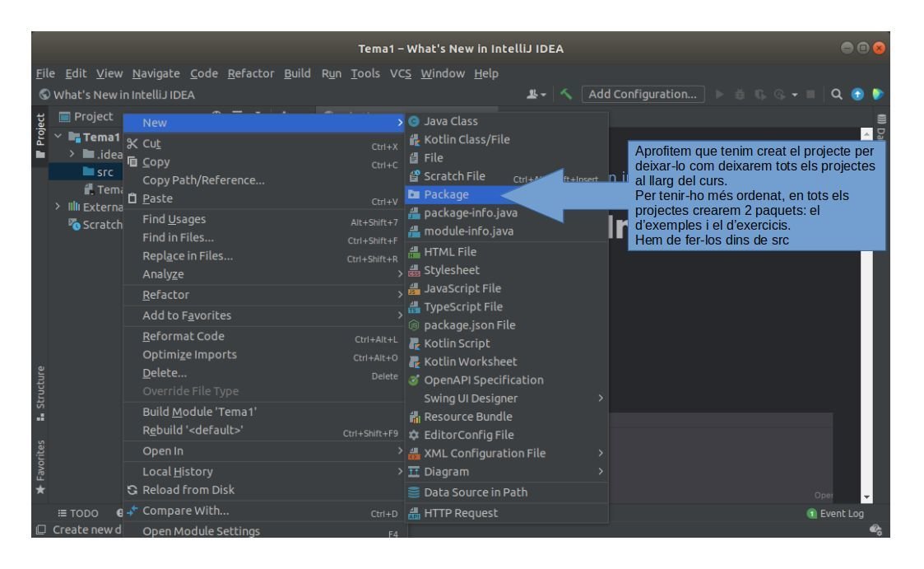Expand the Diagram submenu

pyautogui.click(x=507, y=472)
